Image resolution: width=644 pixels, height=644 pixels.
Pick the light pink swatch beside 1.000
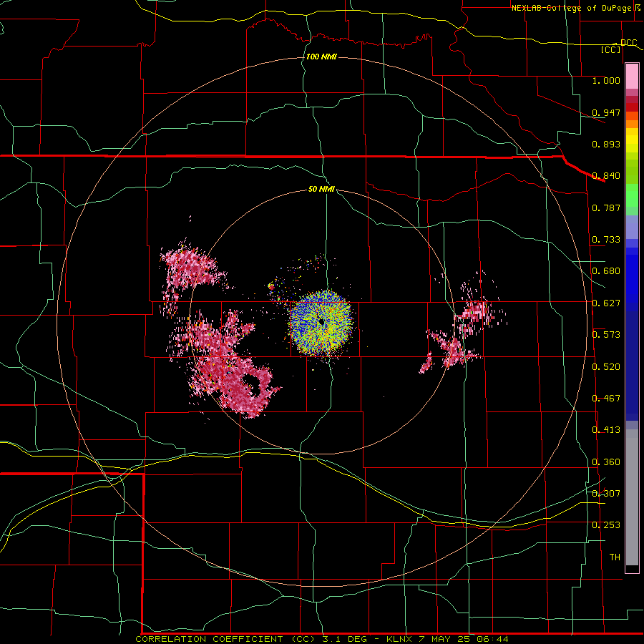[632, 77]
